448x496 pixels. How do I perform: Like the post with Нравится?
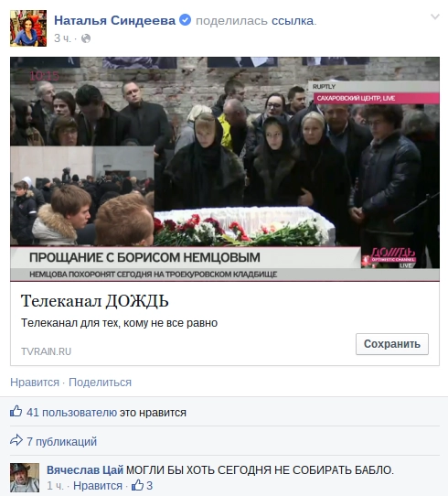[35, 383]
